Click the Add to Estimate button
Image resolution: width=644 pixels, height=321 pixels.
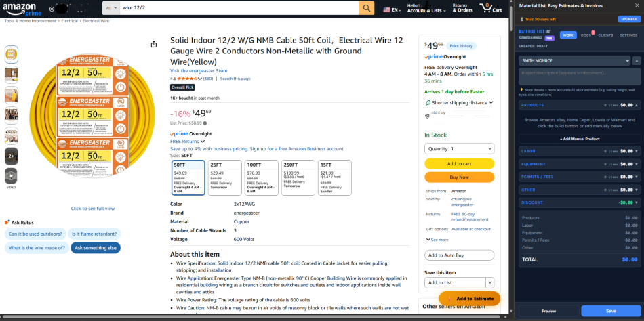pyautogui.click(x=469, y=299)
